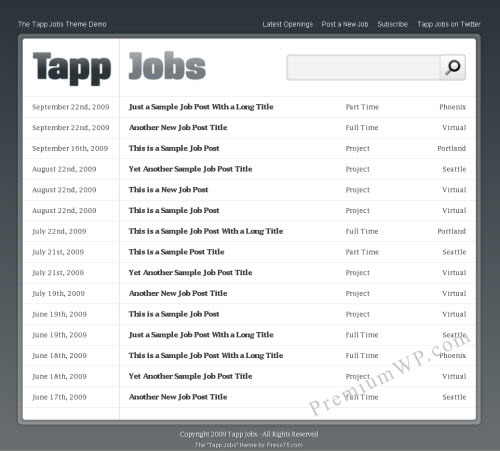This screenshot has width=500, height=451.
Task: Open the Latest Openings menu link
Action: click(288, 24)
